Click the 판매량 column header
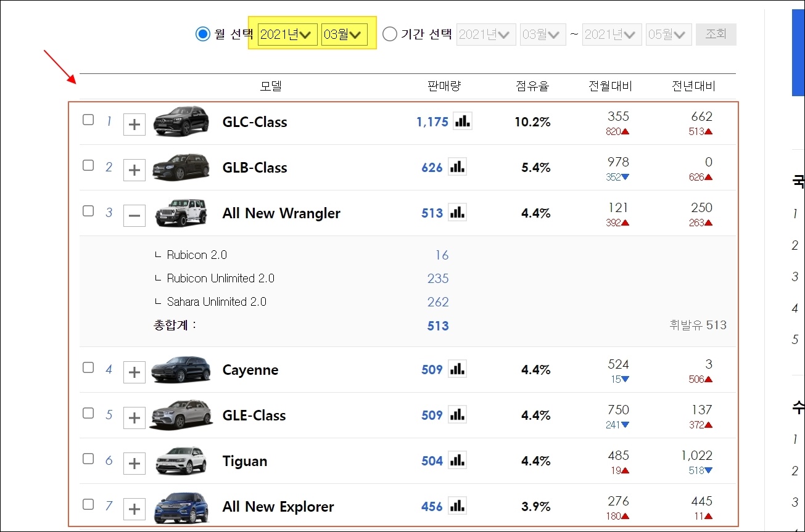 (x=444, y=86)
